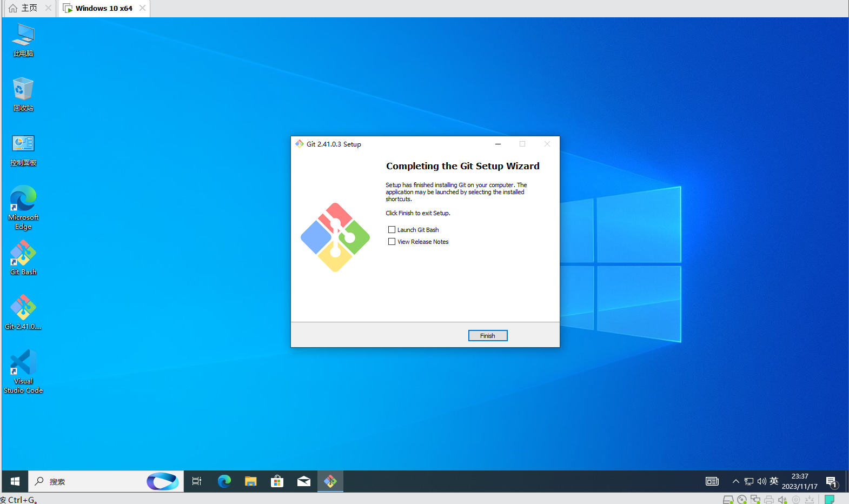The image size is (849, 504).
Task: Click the Git logo in the setup title bar
Action: 300,144
